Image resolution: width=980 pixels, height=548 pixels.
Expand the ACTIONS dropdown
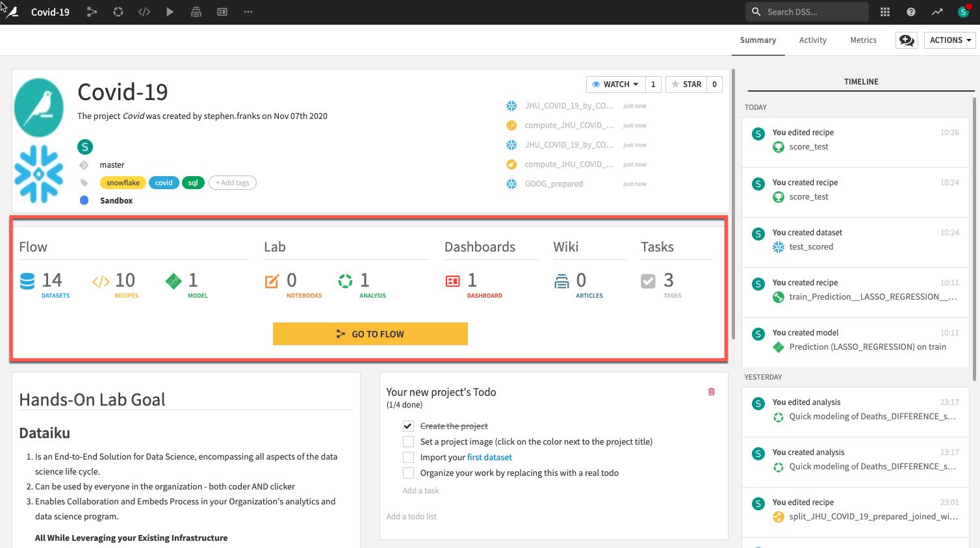click(x=949, y=40)
